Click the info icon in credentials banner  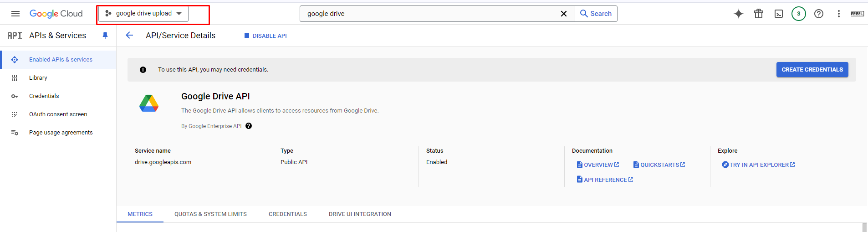point(143,70)
